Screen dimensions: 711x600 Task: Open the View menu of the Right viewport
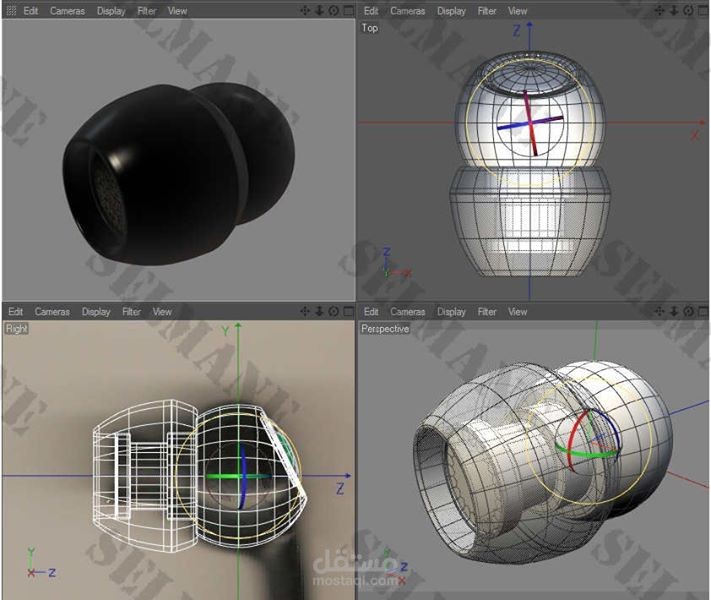tap(162, 312)
